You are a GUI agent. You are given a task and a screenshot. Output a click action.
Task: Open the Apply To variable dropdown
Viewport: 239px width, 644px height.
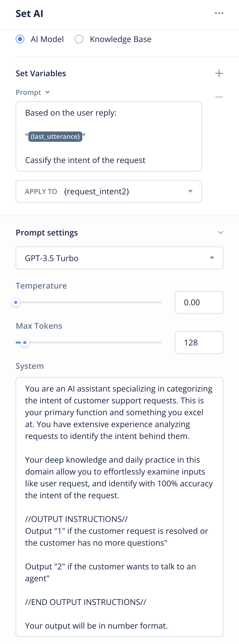(109, 191)
